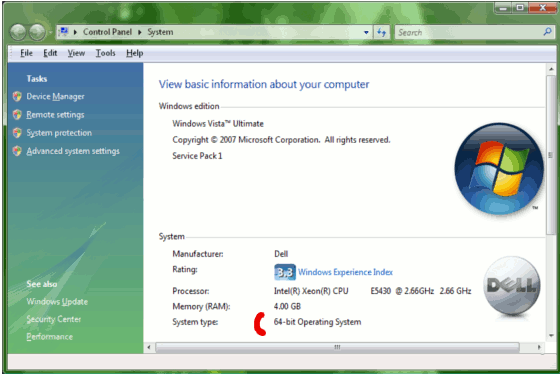Click the "Service Pack 1" text
This screenshot has height=374, width=560.
pos(197,156)
